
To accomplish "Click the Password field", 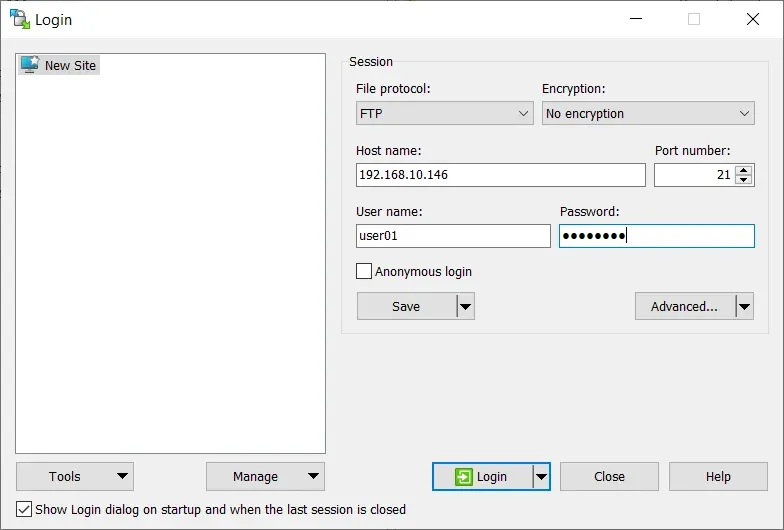I will (656, 236).
